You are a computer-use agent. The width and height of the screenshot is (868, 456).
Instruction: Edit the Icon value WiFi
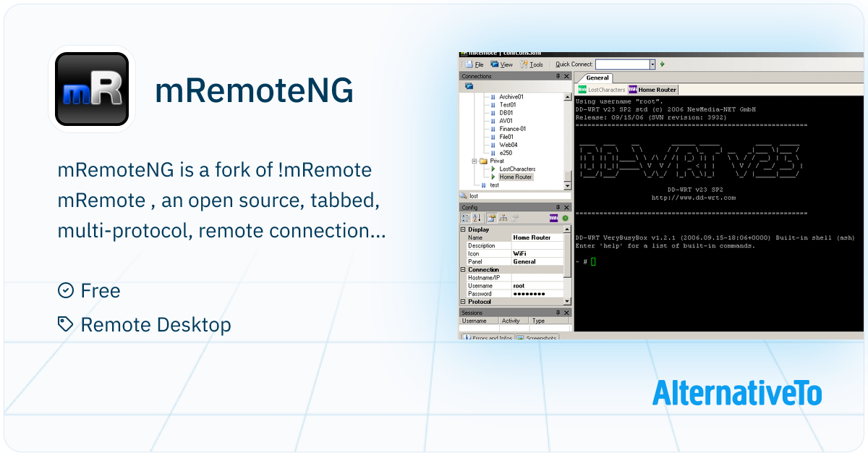coord(537,253)
